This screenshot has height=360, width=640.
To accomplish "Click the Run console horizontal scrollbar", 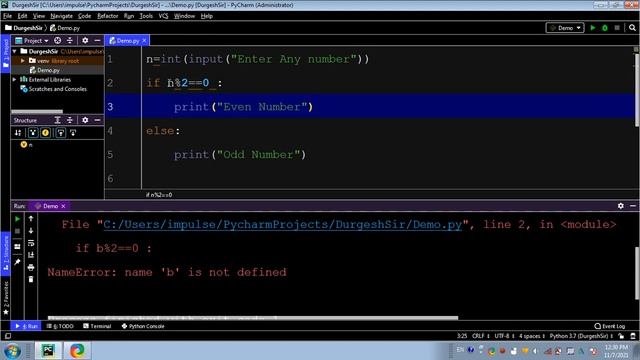I will (x=253, y=318).
